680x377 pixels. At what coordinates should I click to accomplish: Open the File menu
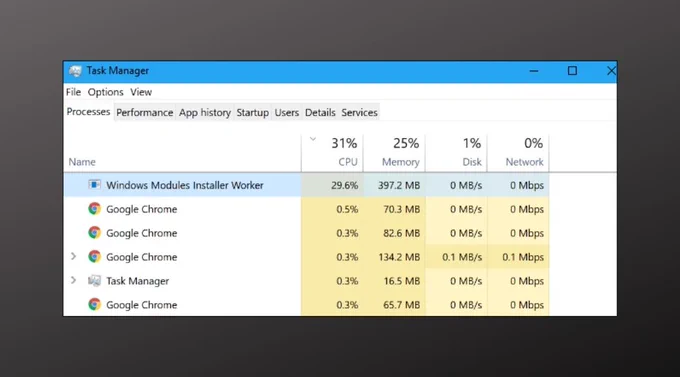click(73, 92)
